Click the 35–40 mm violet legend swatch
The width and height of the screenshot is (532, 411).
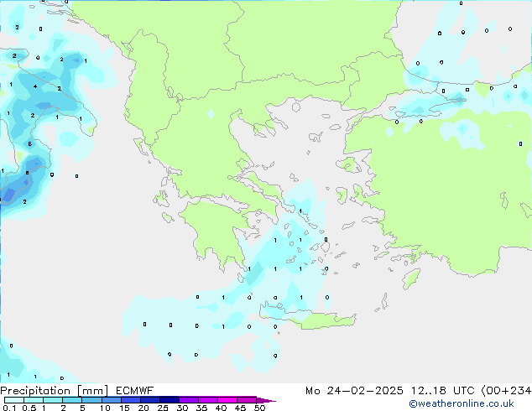tap(208, 400)
